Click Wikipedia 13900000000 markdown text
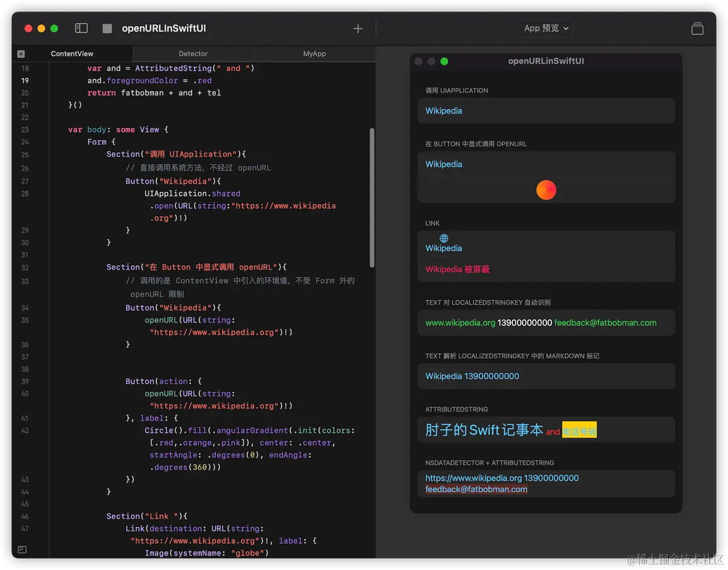The height and width of the screenshot is (570, 728). [472, 376]
